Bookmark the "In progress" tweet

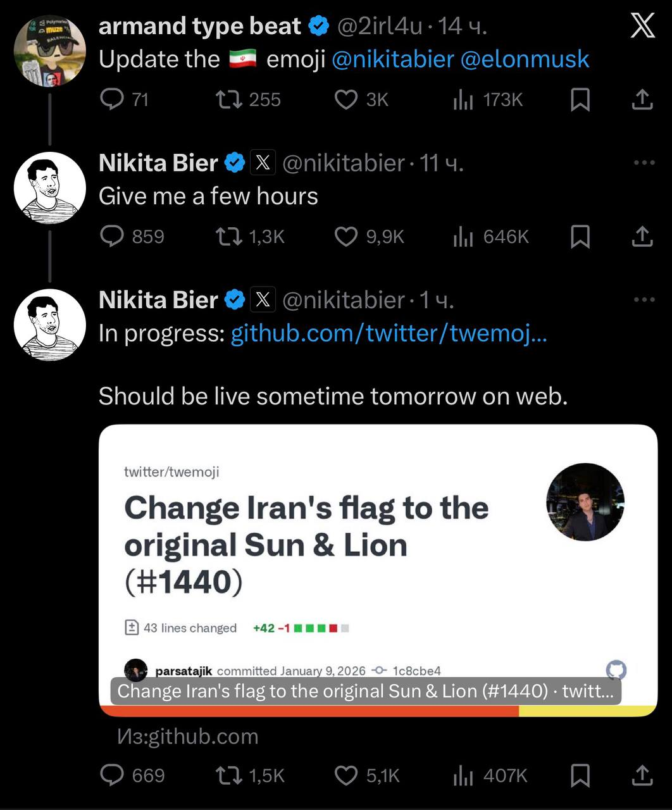pos(580,775)
